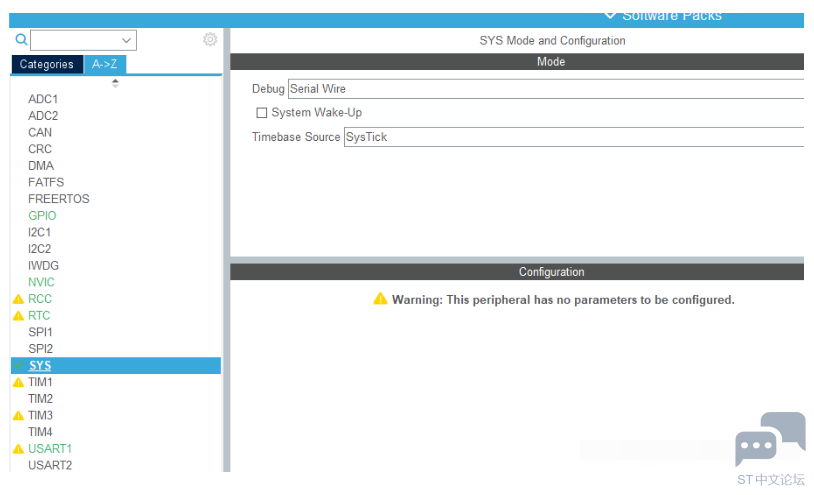Screen dimensions: 814x495
Task: Click the RTC warning triangle icon
Action: coord(18,316)
